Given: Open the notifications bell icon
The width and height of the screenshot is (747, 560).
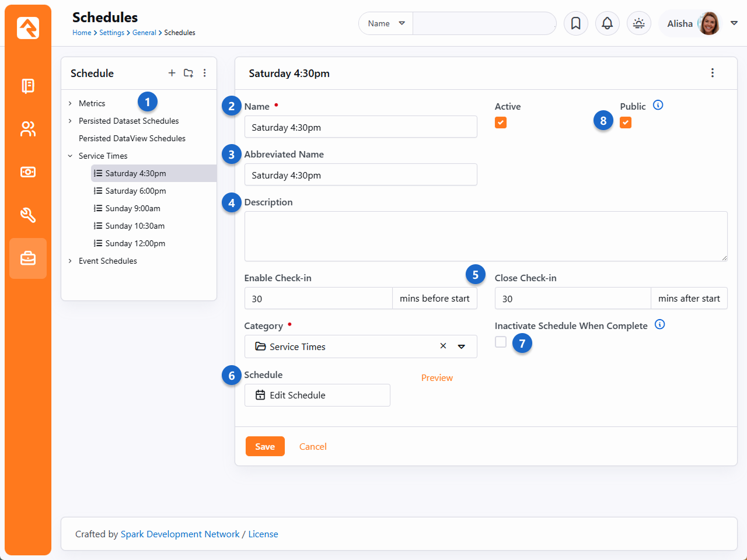Looking at the screenshot, I should (x=607, y=23).
